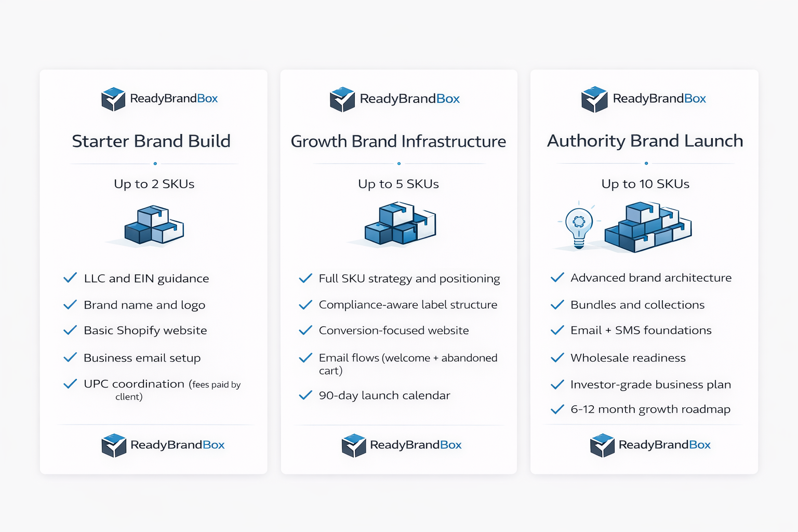The width and height of the screenshot is (798, 532).
Task: Click the ReadyBrandBox logo atop Growth card
Action: click(x=395, y=99)
